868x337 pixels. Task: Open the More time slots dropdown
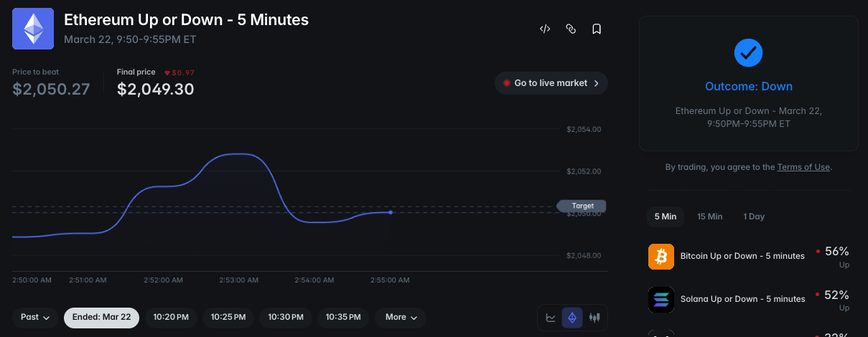[401, 317]
